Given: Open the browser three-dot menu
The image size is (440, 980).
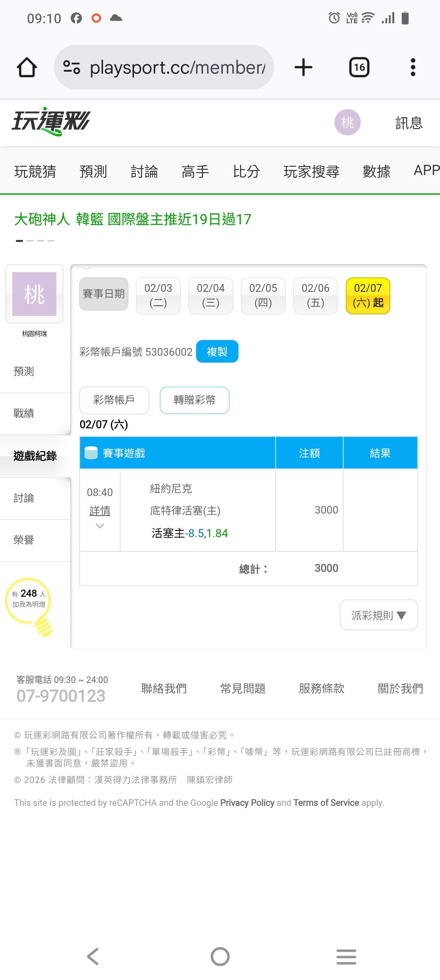Looking at the screenshot, I should coord(413,67).
